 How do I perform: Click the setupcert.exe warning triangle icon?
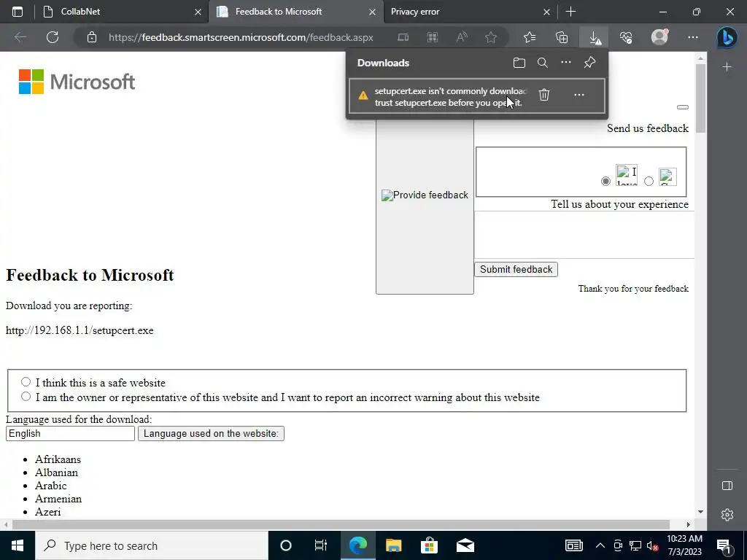click(x=363, y=96)
